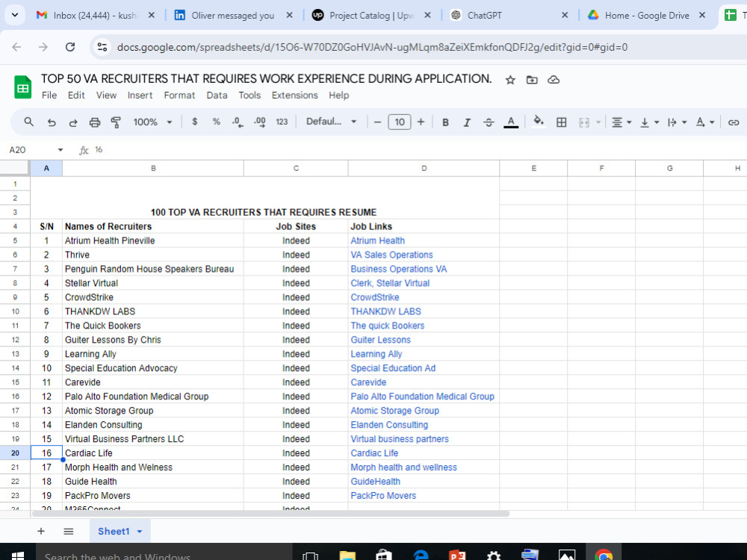Open Chrome from the taskbar

pos(603,556)
